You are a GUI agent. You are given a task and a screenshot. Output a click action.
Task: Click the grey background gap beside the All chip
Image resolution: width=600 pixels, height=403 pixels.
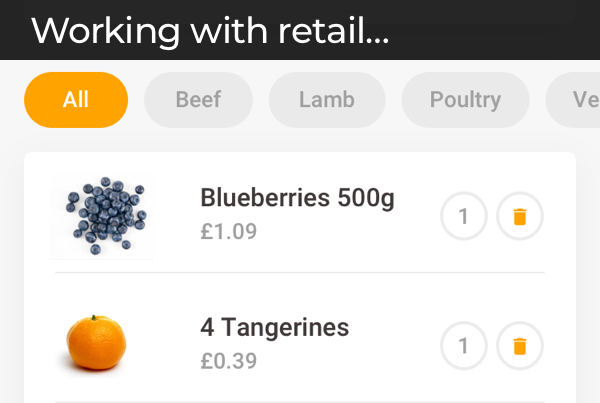[136, 100]
